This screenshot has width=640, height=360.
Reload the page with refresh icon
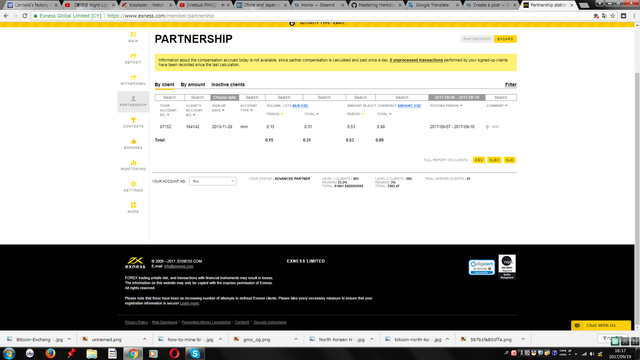click(x=24, y=16)
